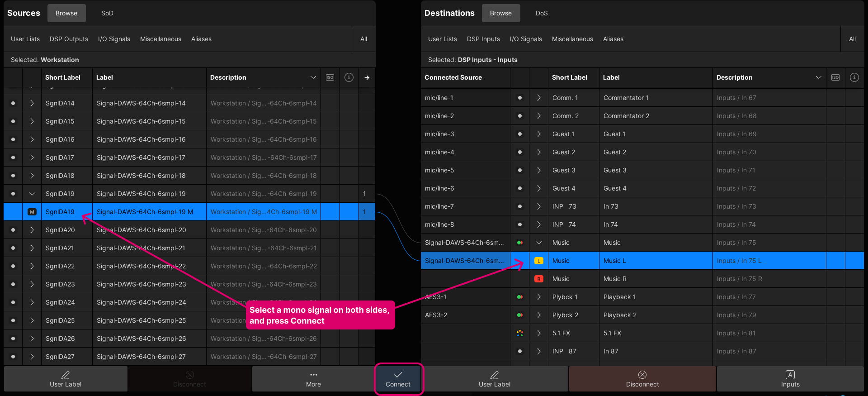Screen dimensions: 868x396
Task: Click the arrow icon in Sources header
Action: [x=367, y=77]
